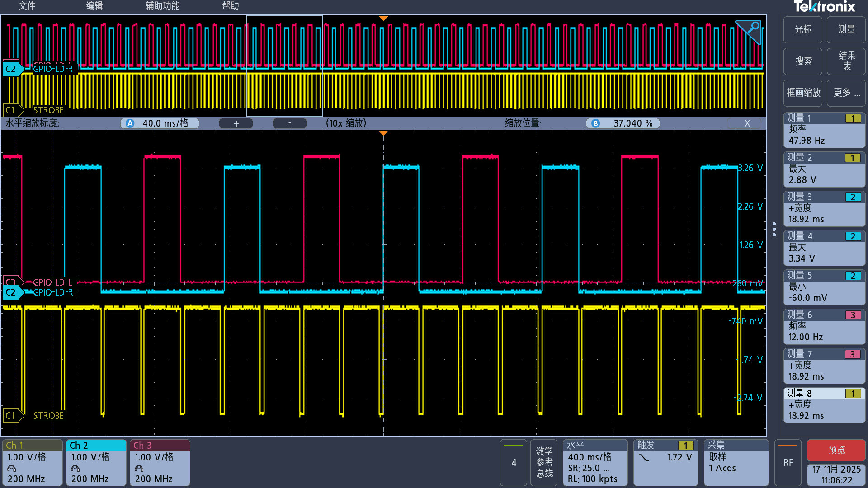This screenshot has width=868, height=488.
Task: Open the 辅助功能 menu
Action: [162, 6]
